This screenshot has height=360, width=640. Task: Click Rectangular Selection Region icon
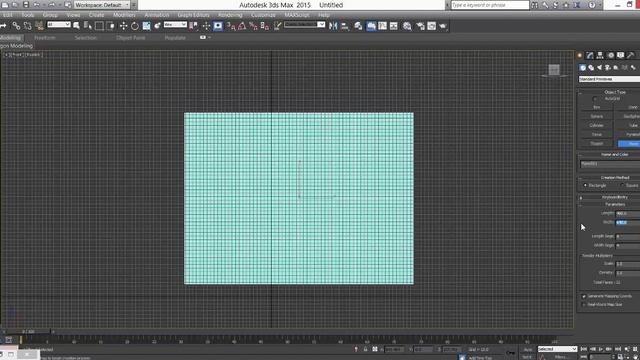99,26
